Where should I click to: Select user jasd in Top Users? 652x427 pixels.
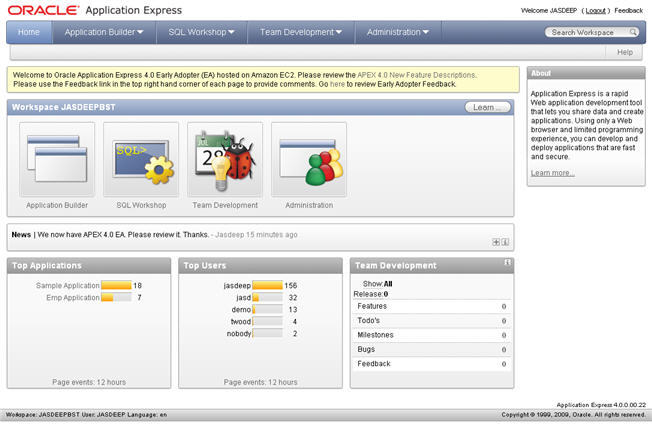(x=243, y=297)
